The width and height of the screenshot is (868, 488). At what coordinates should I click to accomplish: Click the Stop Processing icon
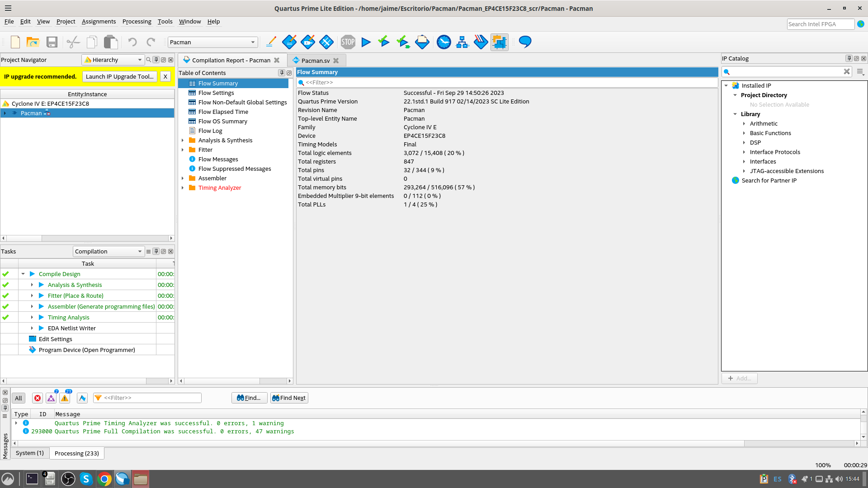(x=348, y=42)
